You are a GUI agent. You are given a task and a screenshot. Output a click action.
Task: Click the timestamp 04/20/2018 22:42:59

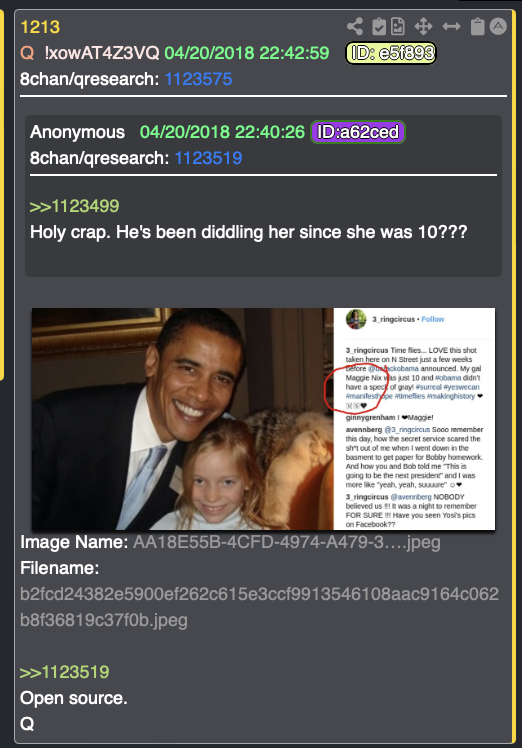(247, 53)
